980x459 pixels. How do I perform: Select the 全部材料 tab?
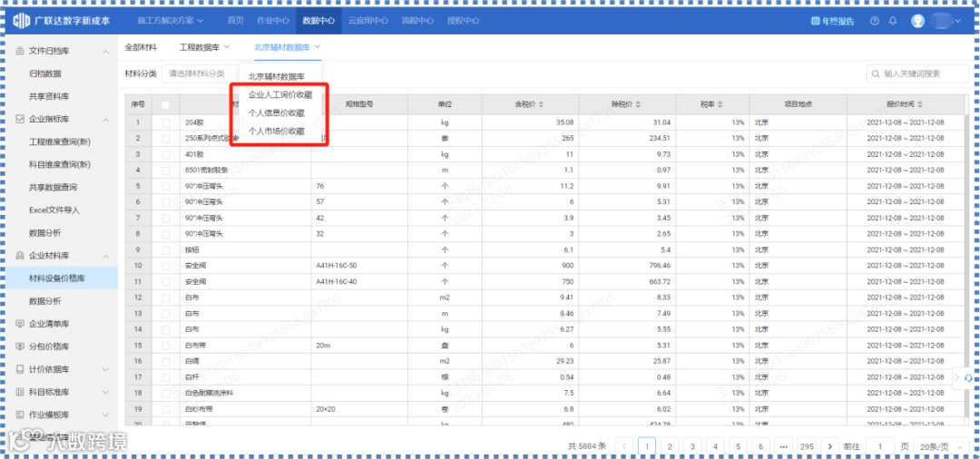pos(141,47)
